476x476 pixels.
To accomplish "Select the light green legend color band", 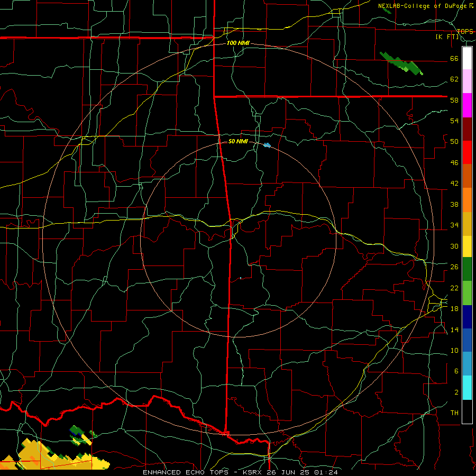I will click(x=467, y=293).
